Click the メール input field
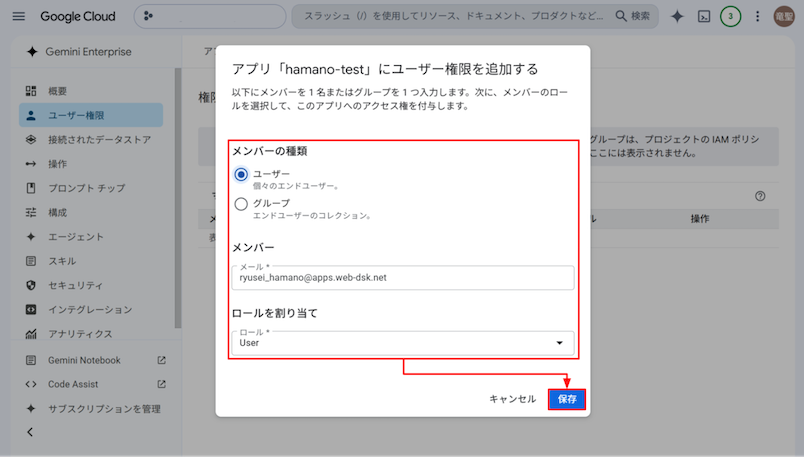Image resolution: width=804 pixels, height=457 pixels. click(x=403, y=277)
